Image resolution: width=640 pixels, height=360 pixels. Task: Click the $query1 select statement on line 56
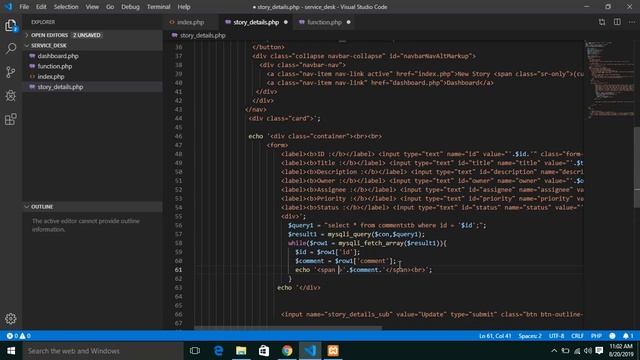[x=387, y=225]
